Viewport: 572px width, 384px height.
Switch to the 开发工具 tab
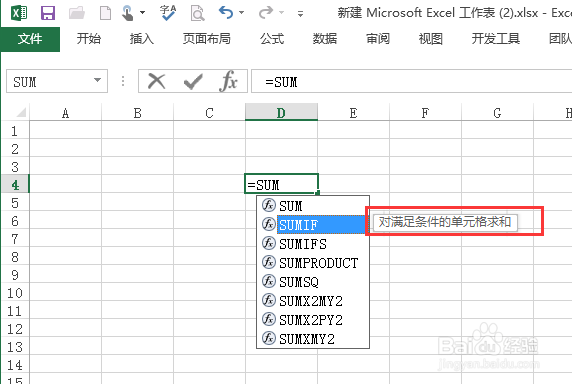pos(495,39)
